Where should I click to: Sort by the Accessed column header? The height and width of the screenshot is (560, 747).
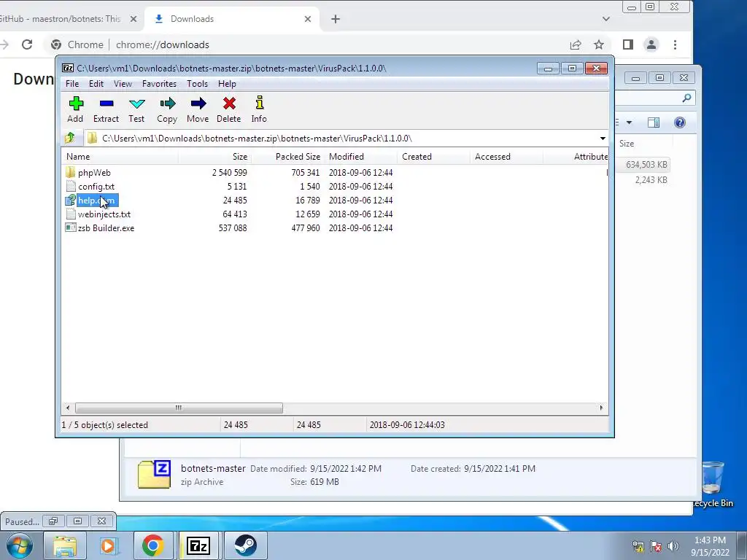pyautogui.click(x=506, y=157)
